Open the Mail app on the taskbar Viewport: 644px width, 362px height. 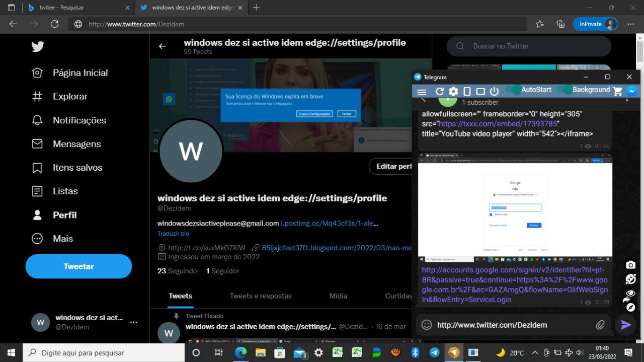tap(300, 353)
